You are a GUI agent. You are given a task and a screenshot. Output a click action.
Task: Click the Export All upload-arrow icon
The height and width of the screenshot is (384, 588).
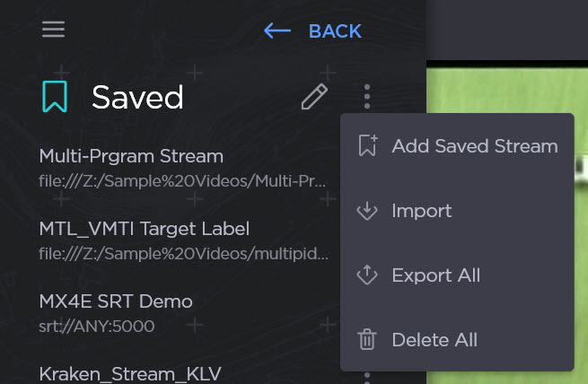367,275
